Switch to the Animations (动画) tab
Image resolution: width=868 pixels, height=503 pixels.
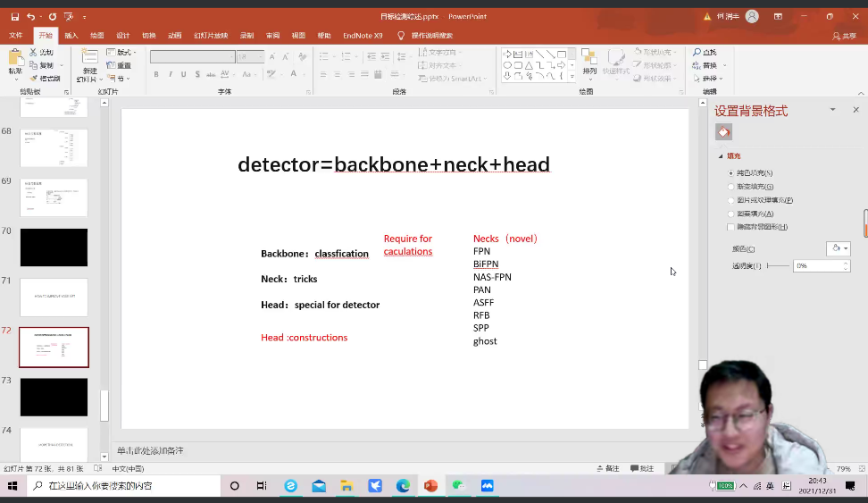[x=175, y=36]
